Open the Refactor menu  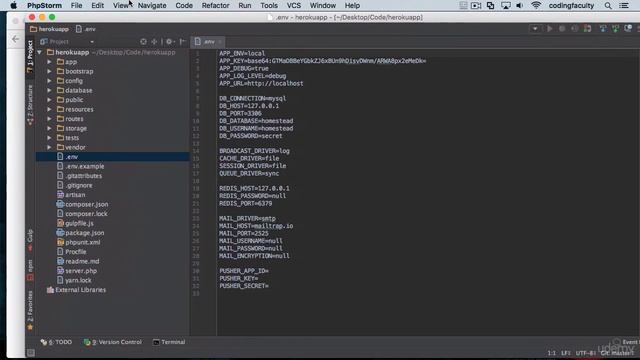pyautogui.click(x=215, y=5)
